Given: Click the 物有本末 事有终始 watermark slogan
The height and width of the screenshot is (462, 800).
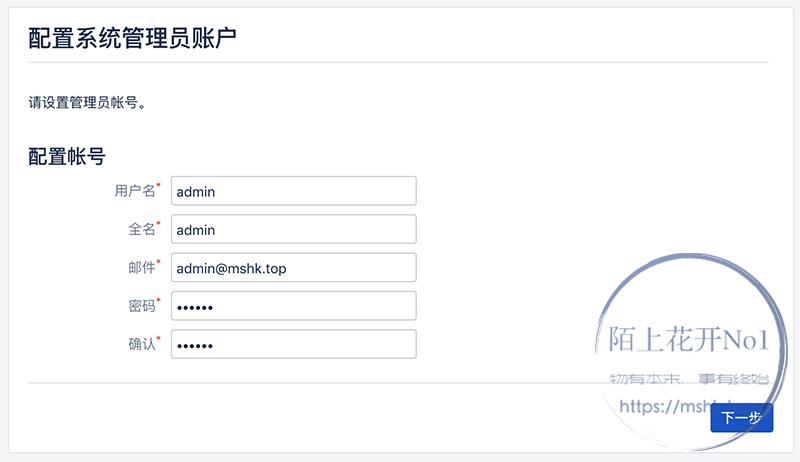Looking at the screenshot, I should [689, 379].
